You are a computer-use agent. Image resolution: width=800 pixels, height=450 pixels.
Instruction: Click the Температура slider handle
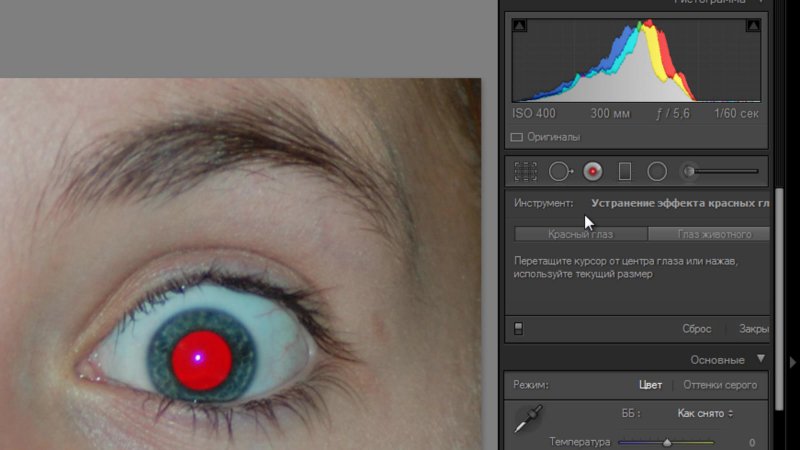(667, 442)
